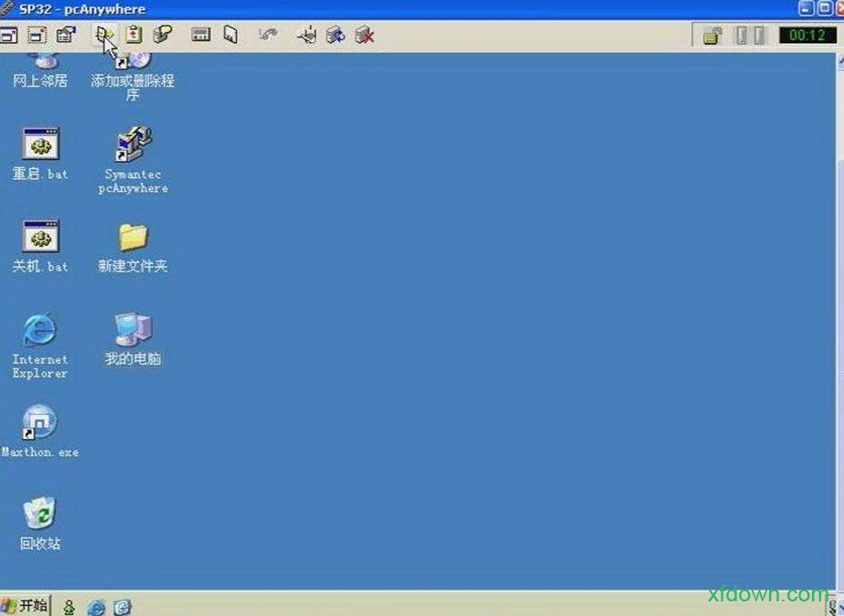Click the send Ctrl+Alt+Del toolbar icon
The image size is (844, 616).
pyautogui.click(x=201, y=36)
